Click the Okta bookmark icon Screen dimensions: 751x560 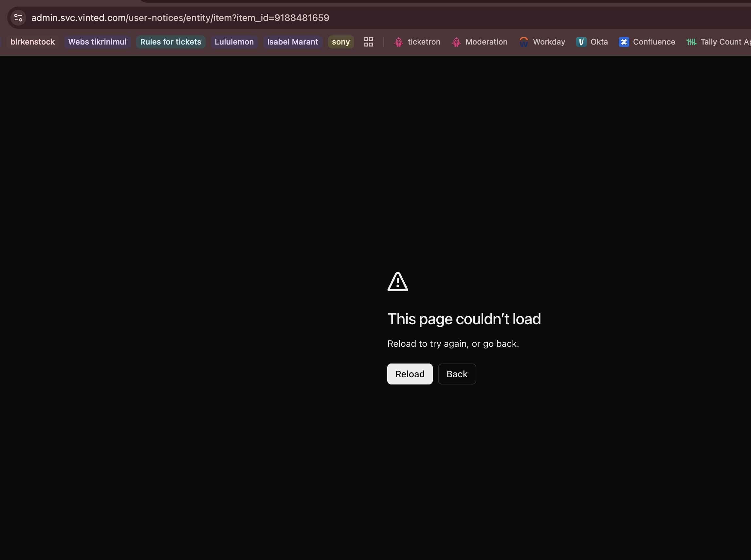(581, 42)
